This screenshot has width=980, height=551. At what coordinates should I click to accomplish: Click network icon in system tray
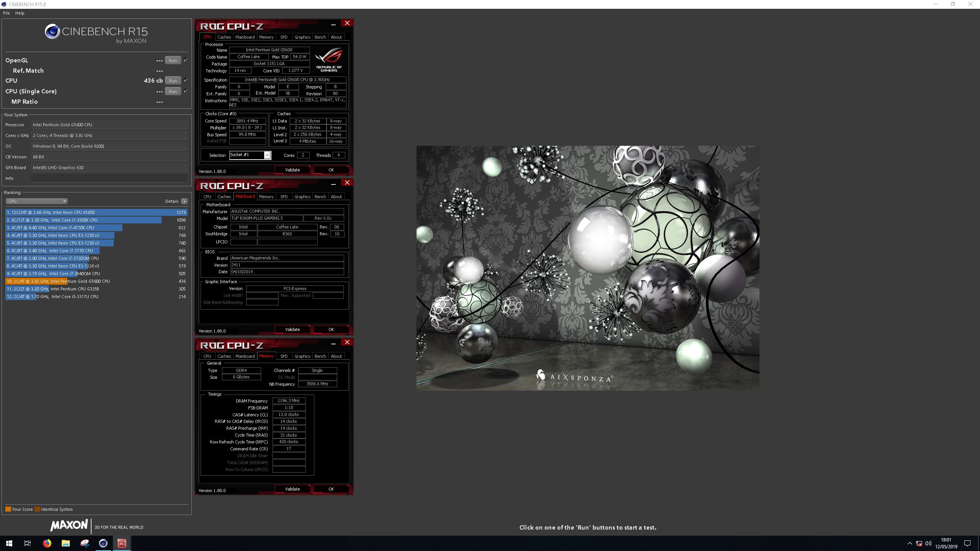tap(919, 543)
